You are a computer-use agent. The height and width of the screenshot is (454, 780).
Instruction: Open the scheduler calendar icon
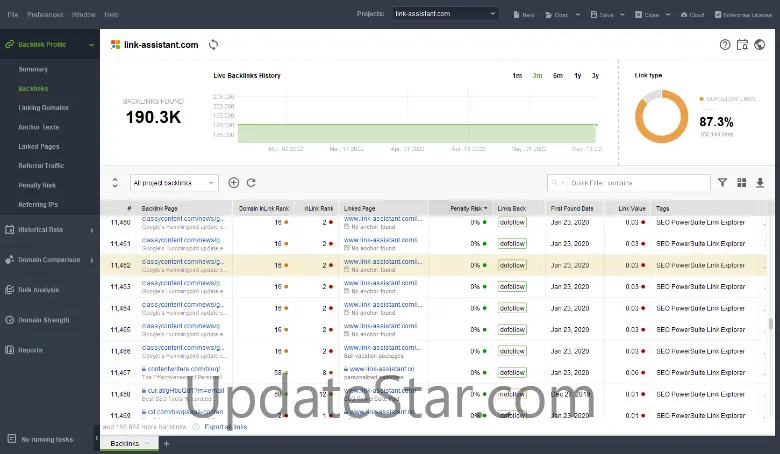pyautogui.click(x=742, y=45)
